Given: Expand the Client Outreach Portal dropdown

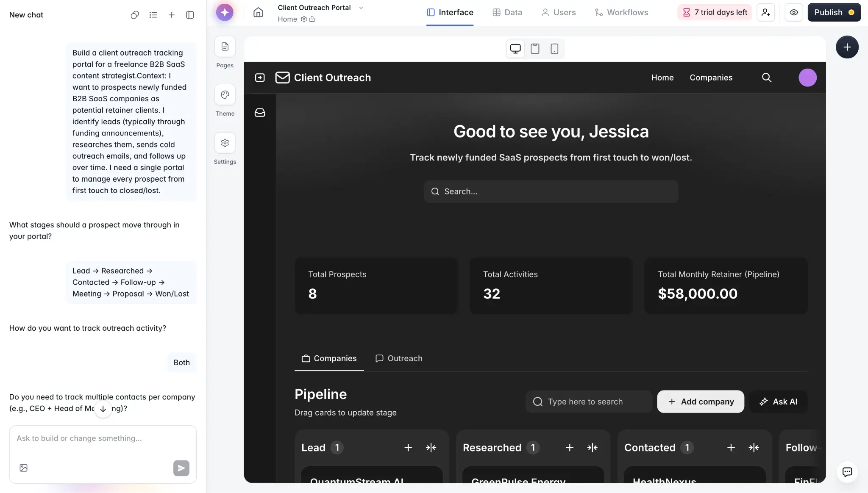Looking at the screenshot, I should [x=361, y=7].
